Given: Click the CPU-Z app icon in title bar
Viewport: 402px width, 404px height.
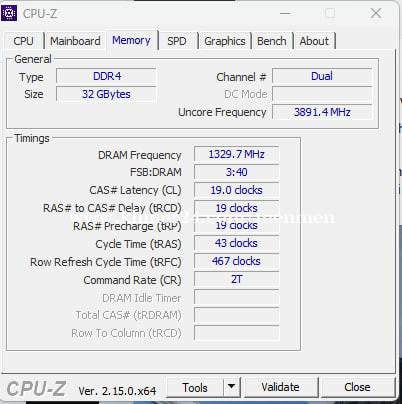Looking at the screenshot, I should (x=9, y=13).
